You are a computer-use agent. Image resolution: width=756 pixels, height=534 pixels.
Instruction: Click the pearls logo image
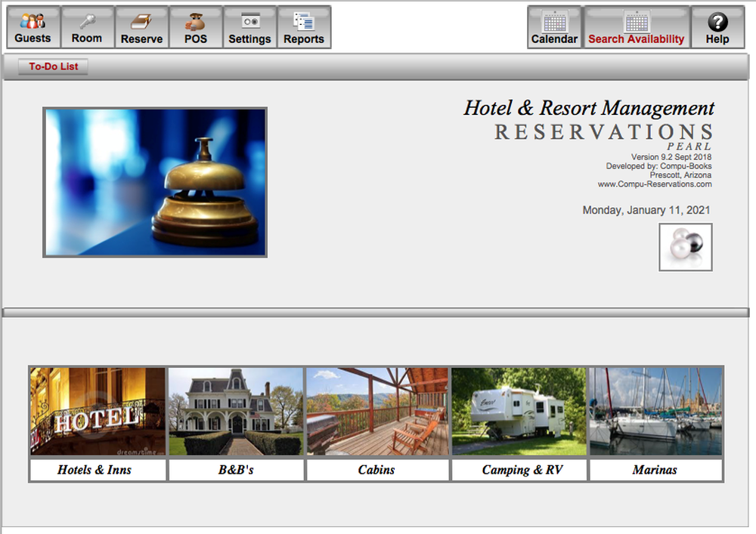click(x=685, y=247)
